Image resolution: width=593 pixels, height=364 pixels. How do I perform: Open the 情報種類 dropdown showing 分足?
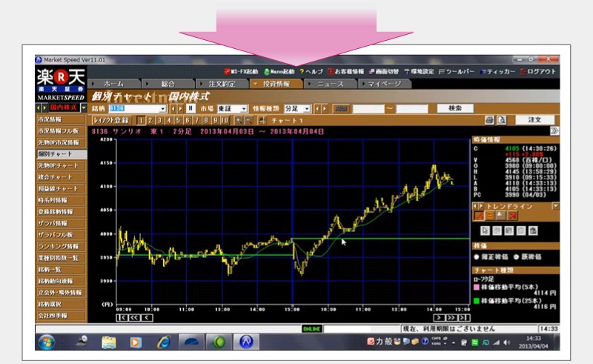pos(307,109)
